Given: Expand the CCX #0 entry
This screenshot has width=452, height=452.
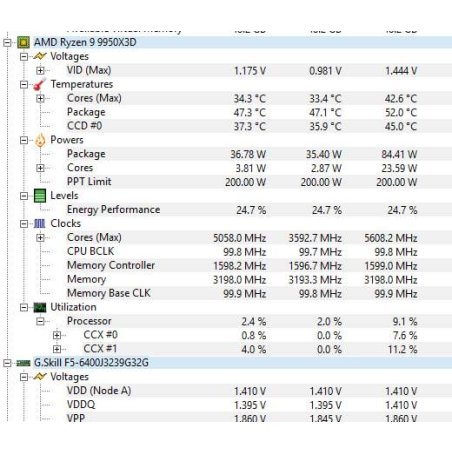Looking at the screenshot, I should pyautogui.click(x=57, y=335).
